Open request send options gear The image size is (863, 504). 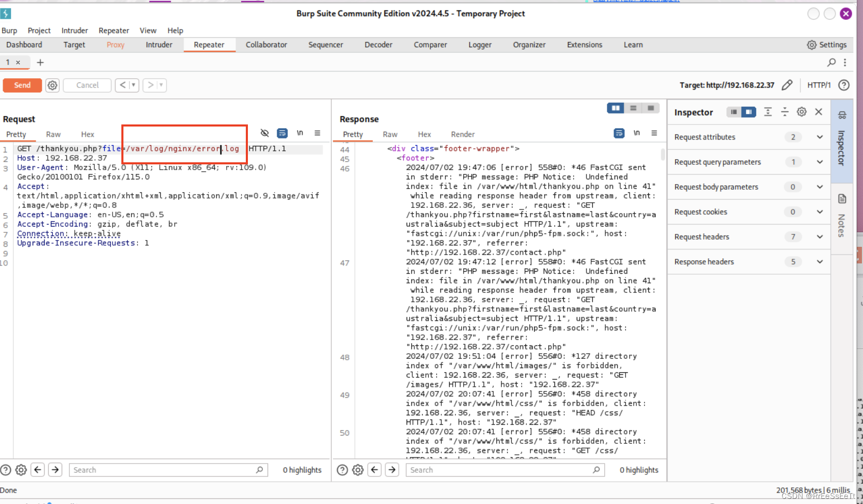(52, 85)
